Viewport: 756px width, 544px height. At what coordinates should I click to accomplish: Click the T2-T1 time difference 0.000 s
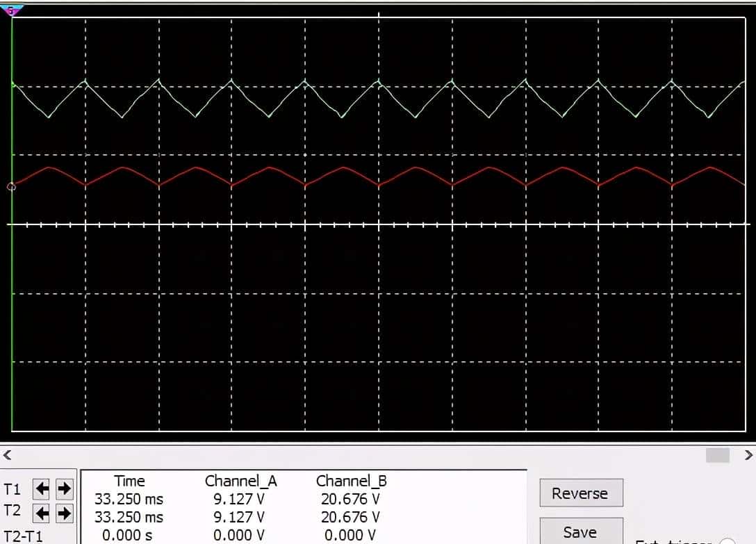(x=127, y=535)
